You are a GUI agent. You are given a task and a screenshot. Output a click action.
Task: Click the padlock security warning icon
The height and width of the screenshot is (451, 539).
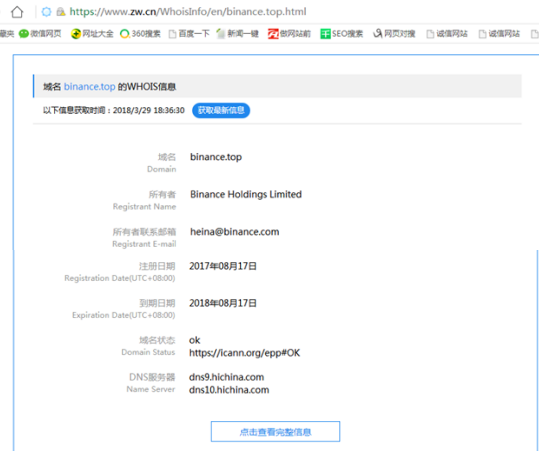(61, 12)
